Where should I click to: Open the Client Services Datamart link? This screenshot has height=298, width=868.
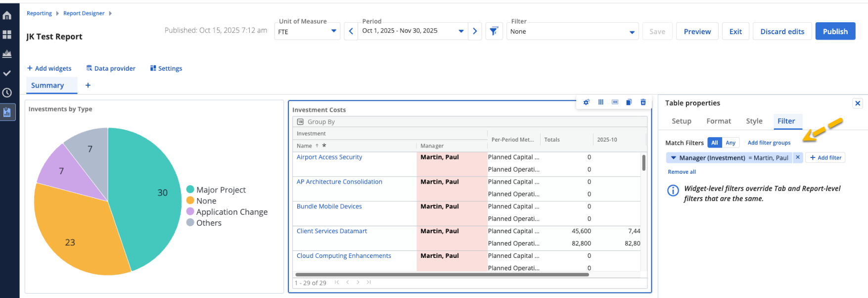coord(331,231)
